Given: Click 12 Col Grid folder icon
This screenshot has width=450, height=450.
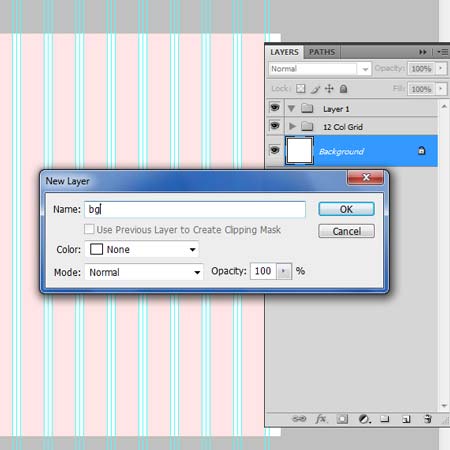Looking at the screenshot, I should 307,126.
